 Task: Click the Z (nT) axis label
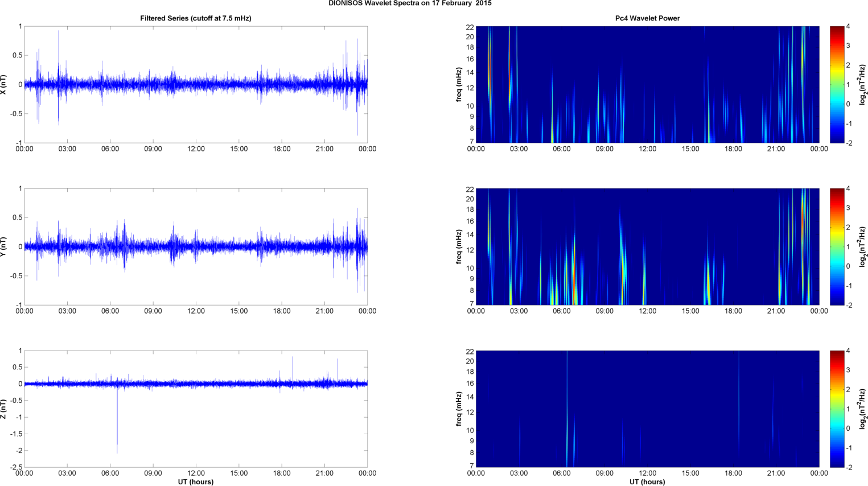click(x=4, y=409)
